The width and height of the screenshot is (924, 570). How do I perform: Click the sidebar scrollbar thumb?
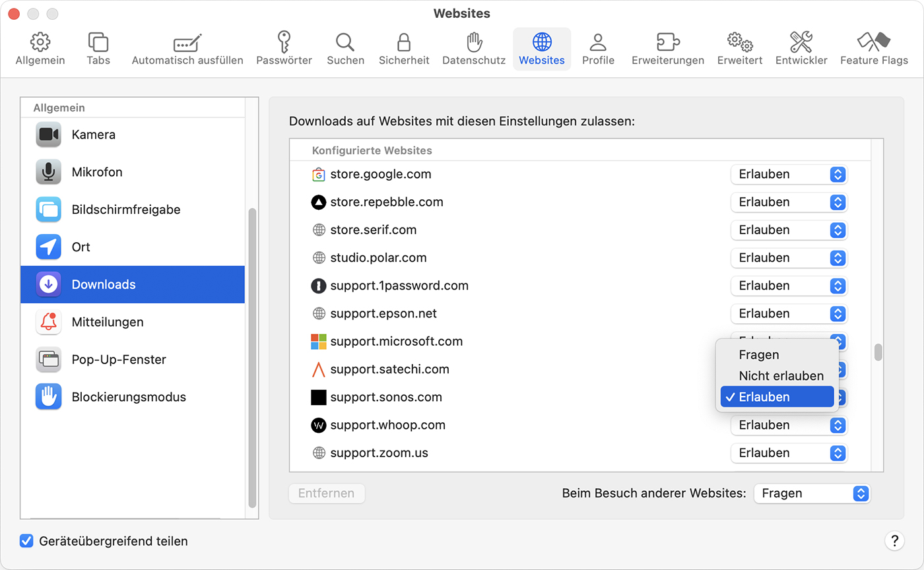point(251,357)
